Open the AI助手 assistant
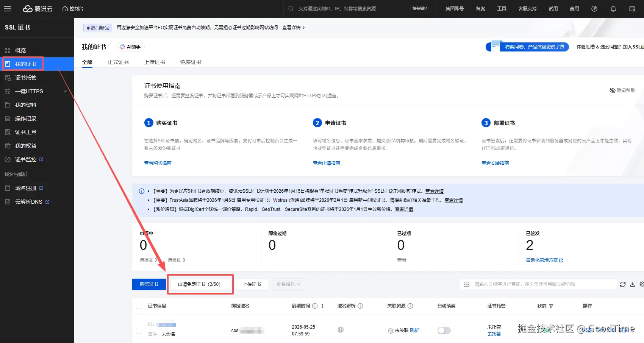Screen dimensions: 644x343 click(x=130, y=47)
